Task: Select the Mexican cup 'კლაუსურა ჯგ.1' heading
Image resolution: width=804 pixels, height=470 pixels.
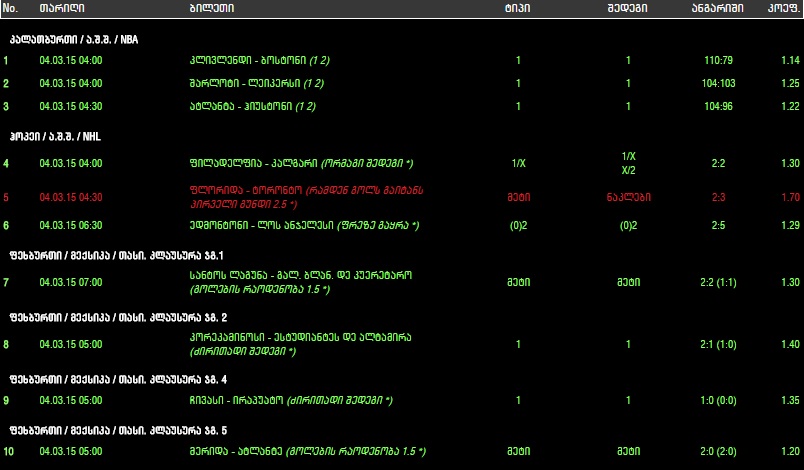Action: tap(116, 255)
